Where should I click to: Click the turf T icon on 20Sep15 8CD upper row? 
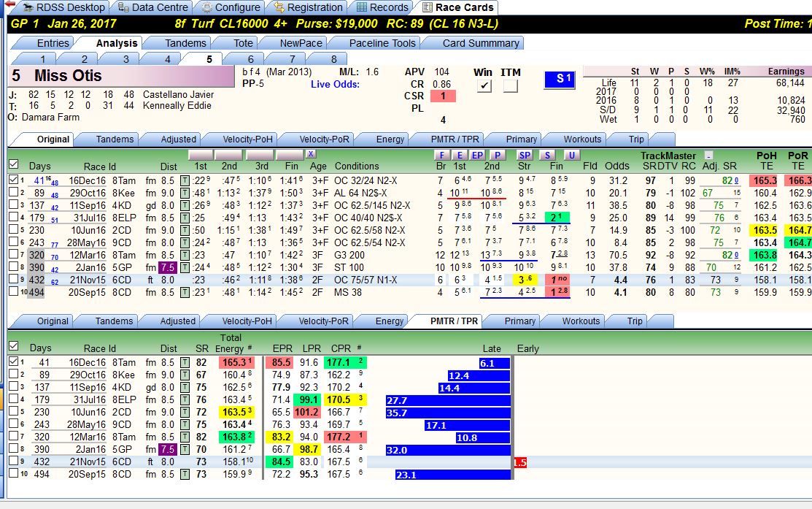pyautogui.click(x=185, y=293)
